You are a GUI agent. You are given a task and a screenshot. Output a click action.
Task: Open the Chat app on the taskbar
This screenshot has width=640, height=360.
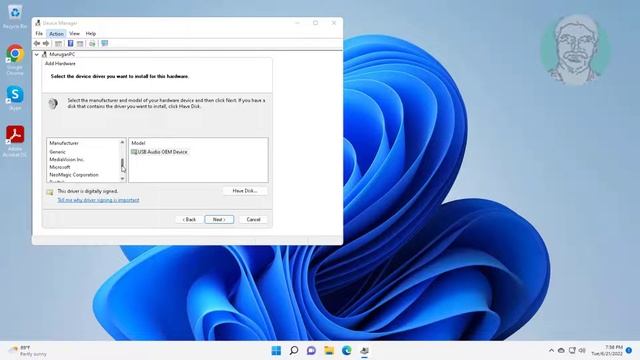311,351
